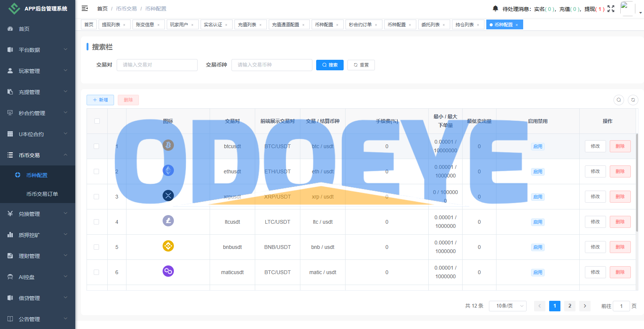This screenshot has width=644, height=329.
Task: Check the ethusdt row checkbox
Action: (96, 171)
